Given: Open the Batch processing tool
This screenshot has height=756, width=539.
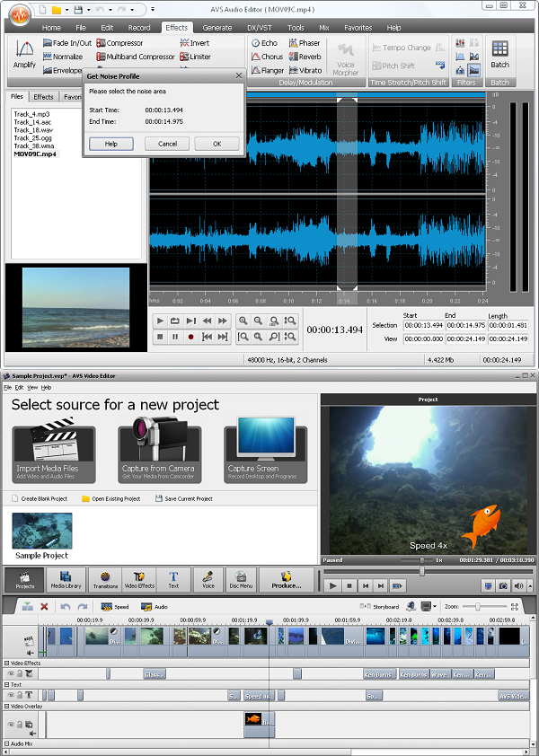Looking at the screenshot, I should [499, 55].
